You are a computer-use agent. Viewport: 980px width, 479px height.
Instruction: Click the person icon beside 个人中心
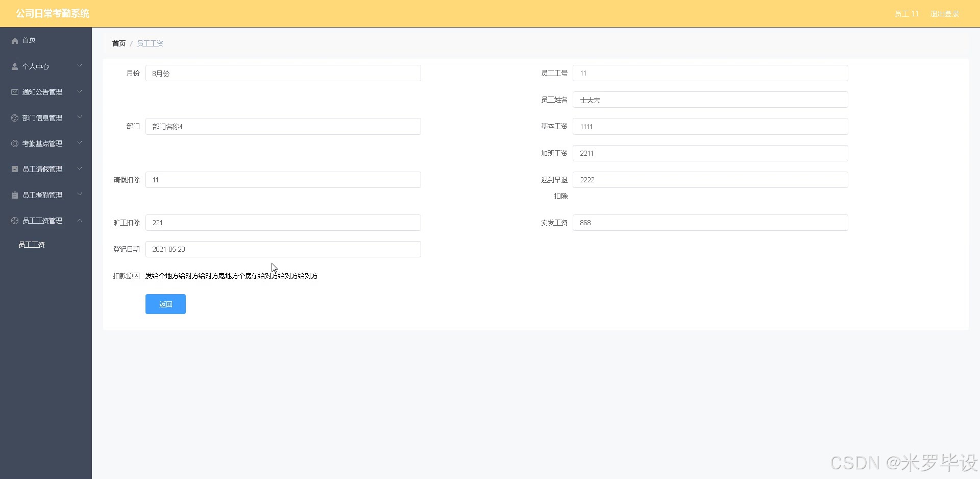click(x=15, y=66)
